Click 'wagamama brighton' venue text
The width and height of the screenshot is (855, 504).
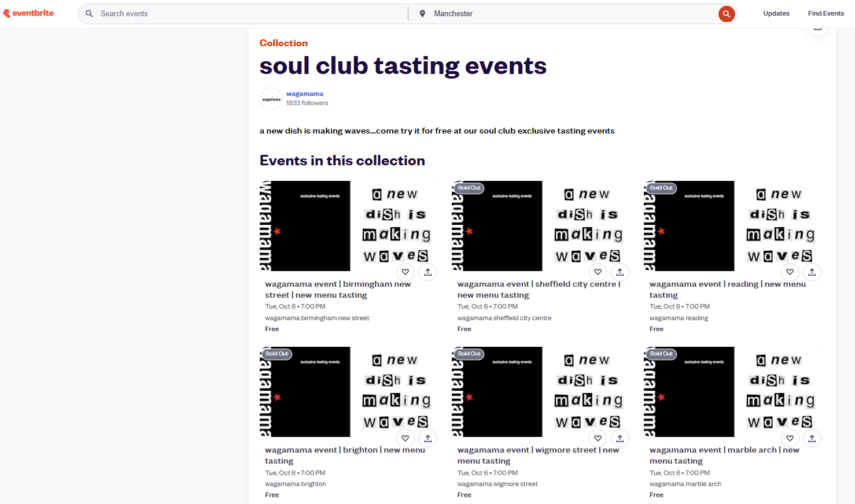click(296, 484)
